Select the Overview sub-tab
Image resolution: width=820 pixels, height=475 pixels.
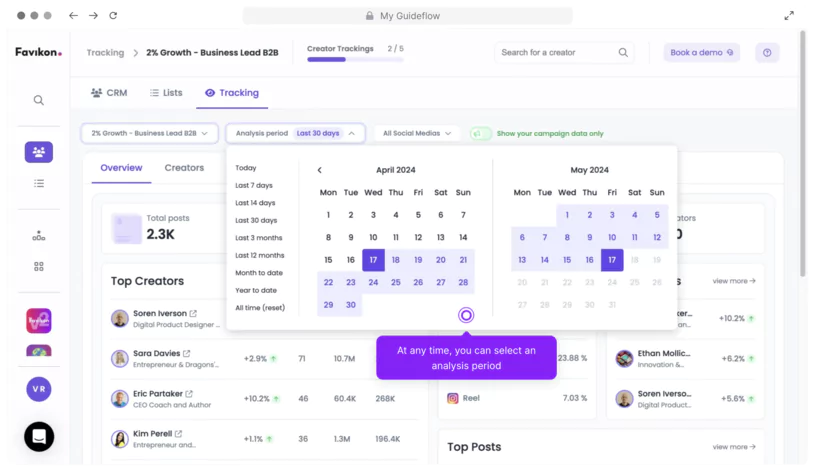tap(121, 168)
